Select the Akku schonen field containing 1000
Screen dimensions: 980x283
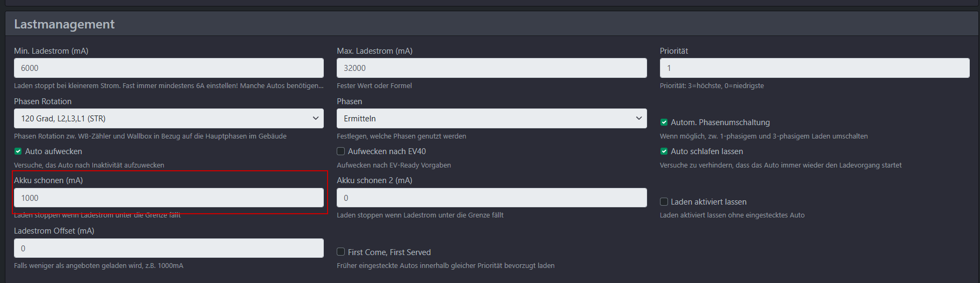point(169,198)
